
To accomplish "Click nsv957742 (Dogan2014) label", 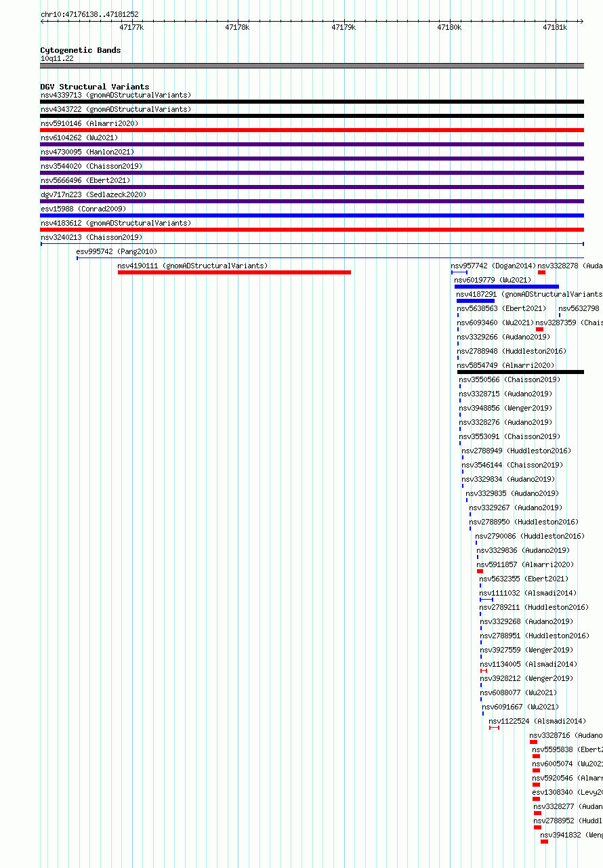I will (493, 266).
